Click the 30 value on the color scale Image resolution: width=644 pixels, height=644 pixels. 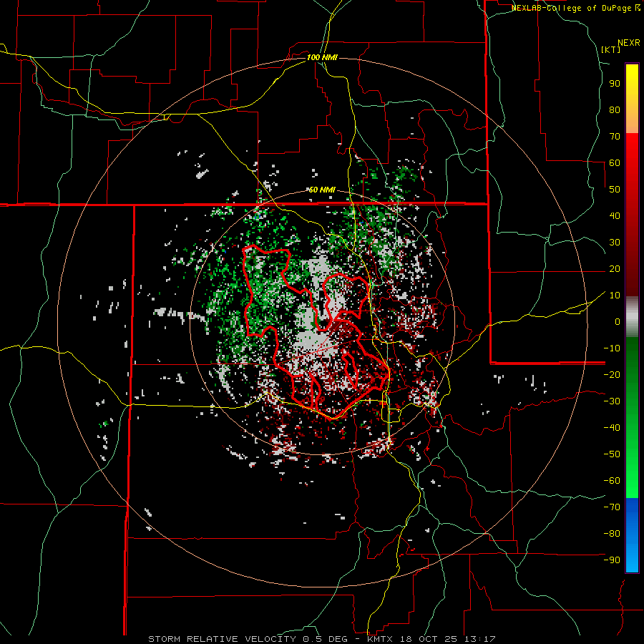point(615,243)
